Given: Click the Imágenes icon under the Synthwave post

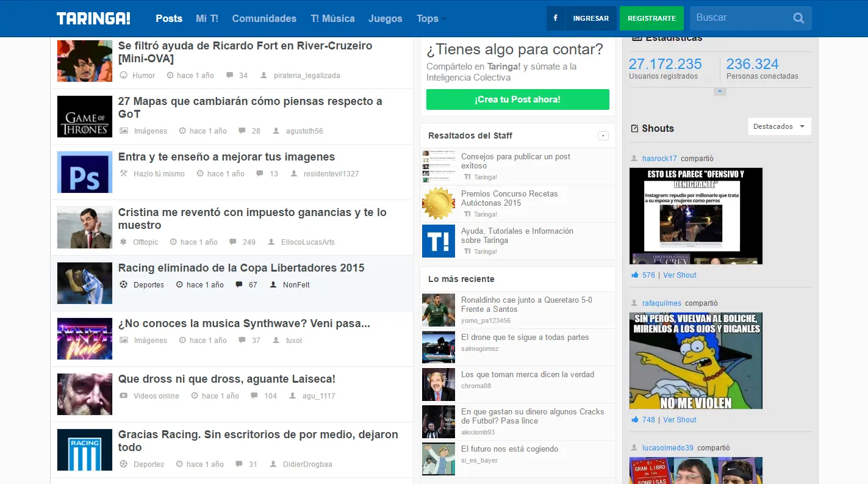Looking at the screenshot, I should (124, 340).
